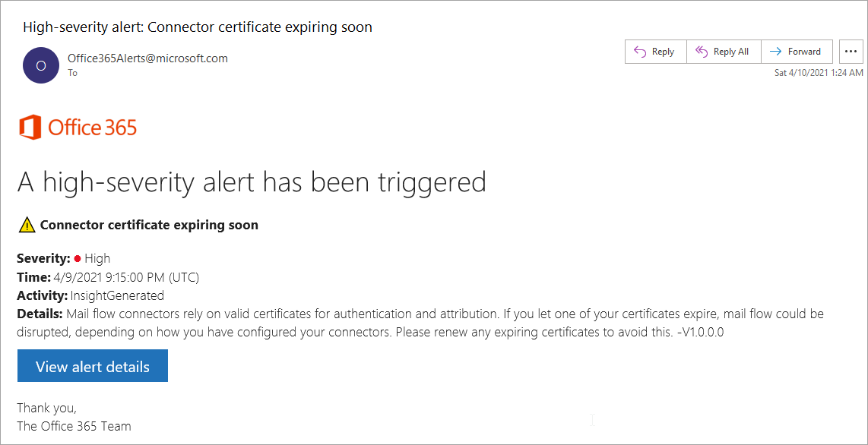Click the red High severity dot

click(x=78, y=259)
